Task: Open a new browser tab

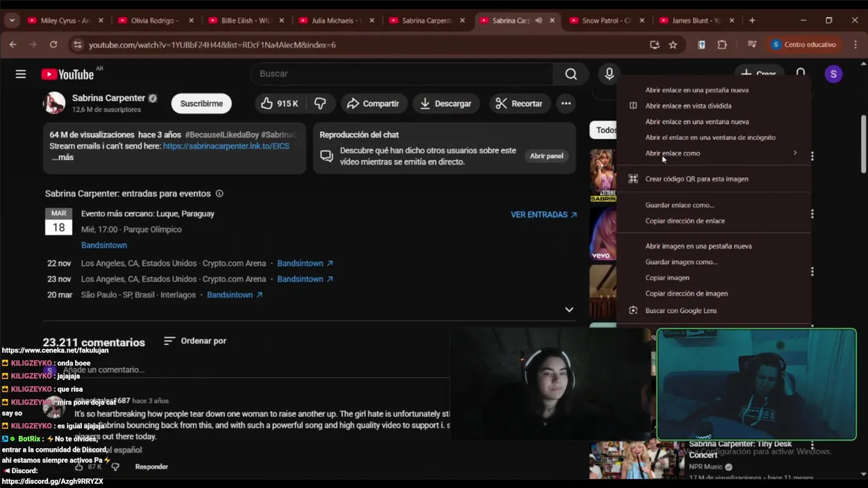Action: (x=752, y=20)
